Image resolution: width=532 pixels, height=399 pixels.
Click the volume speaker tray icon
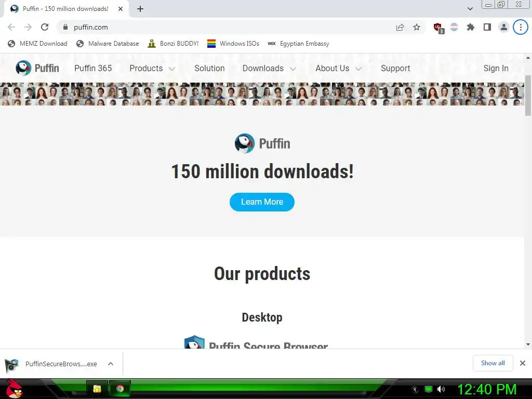[x=441, y=389]
